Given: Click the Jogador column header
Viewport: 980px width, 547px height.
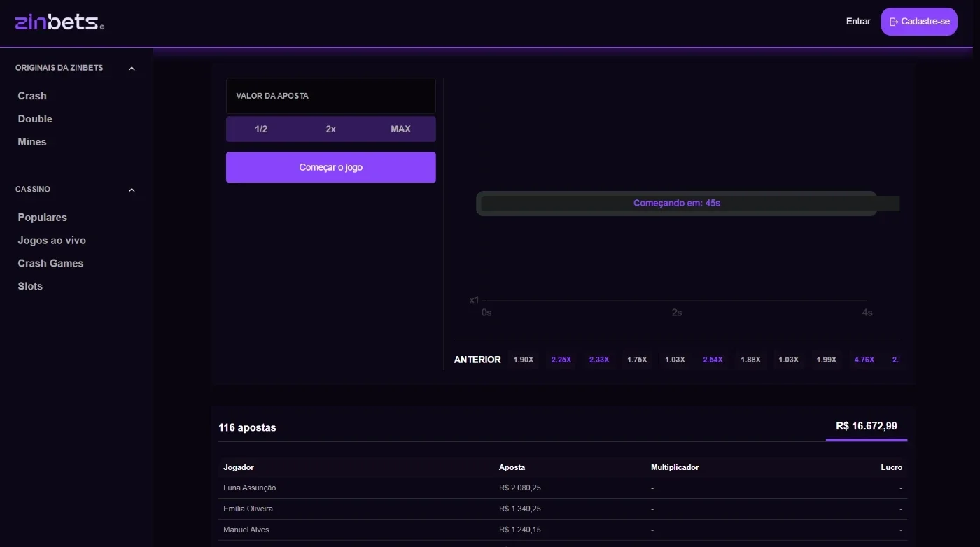Looking at the screenshot, I should point(239,467).
